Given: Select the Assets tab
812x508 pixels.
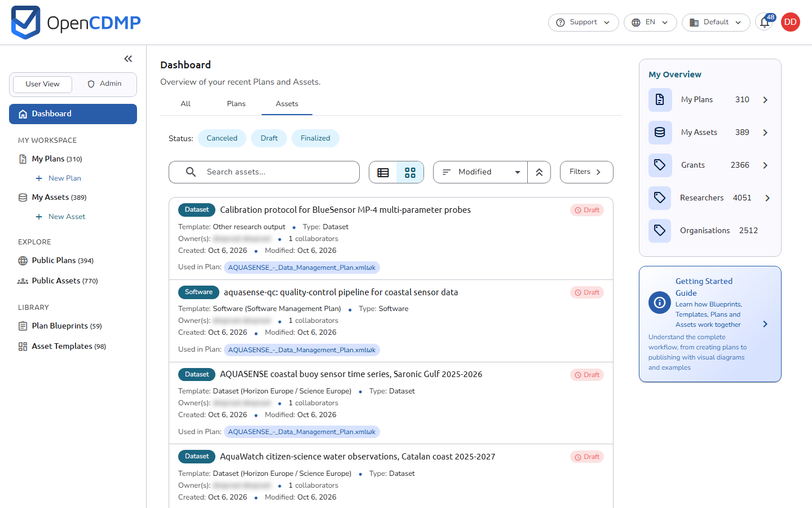Looking at the screenshot, I should 287,104.
